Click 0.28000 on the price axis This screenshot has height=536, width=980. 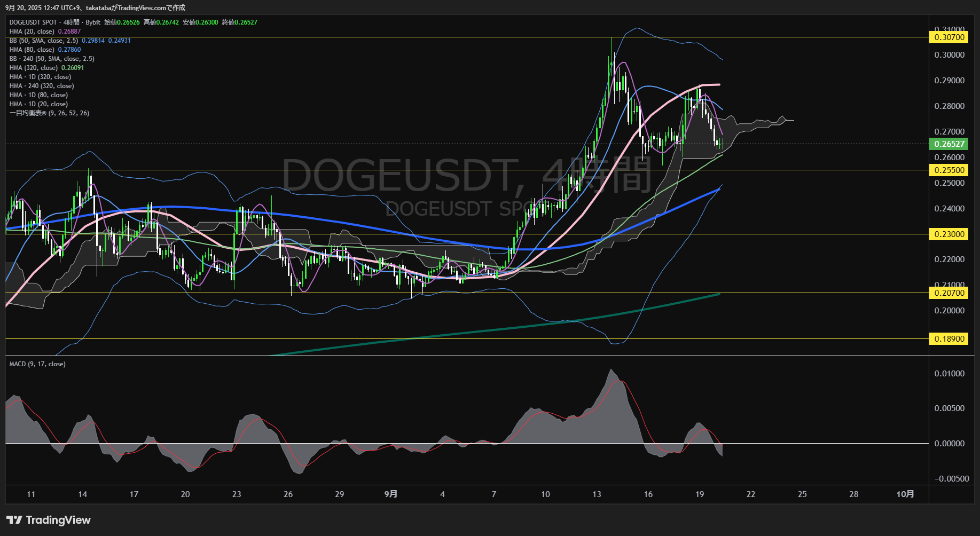tap(949, 106)
